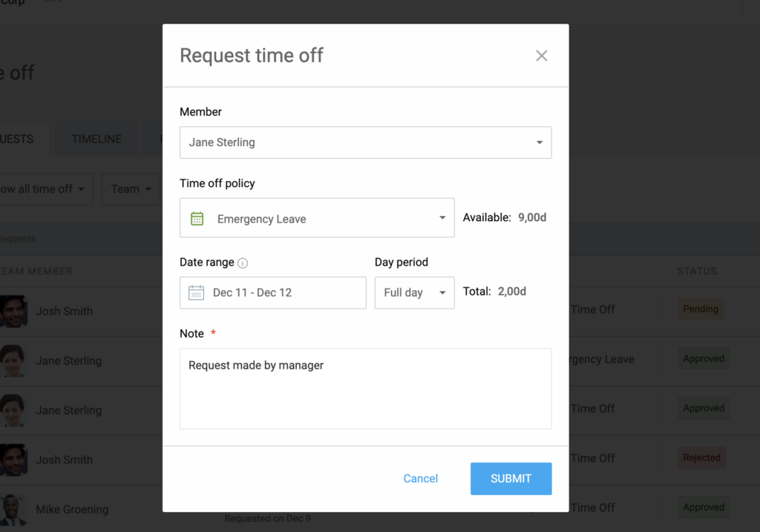The image size is (760, 532).
Task: Click the Rejected status badge
Action: [701, 458]
